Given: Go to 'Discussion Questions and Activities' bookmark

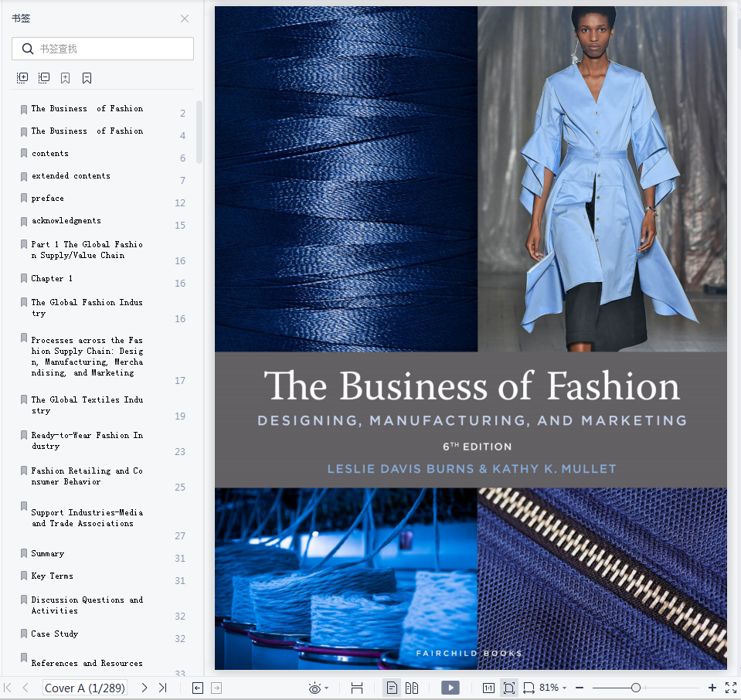Looking at the screenshot, I should (87, 605).
